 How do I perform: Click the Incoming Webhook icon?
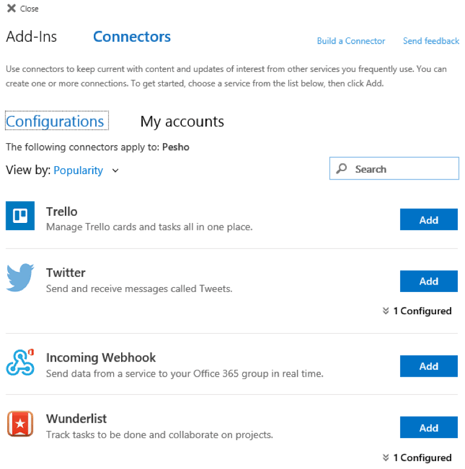pyautogui.click(x=20, y=362)
